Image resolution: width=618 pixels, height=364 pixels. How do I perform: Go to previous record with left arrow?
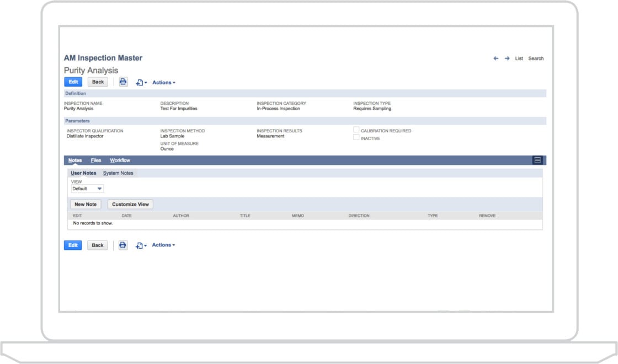click(496, 58)
